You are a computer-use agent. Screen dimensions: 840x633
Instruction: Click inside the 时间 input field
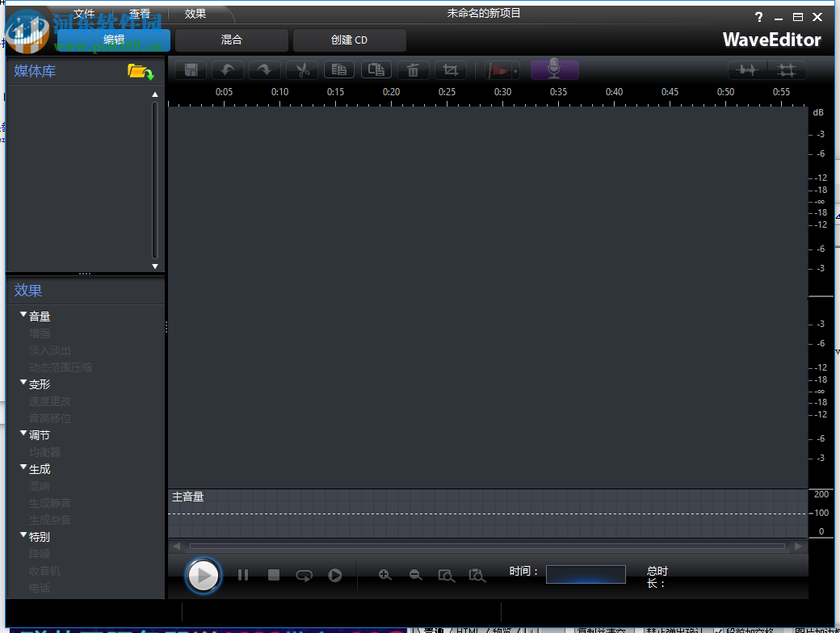click(x=586, y=573)
